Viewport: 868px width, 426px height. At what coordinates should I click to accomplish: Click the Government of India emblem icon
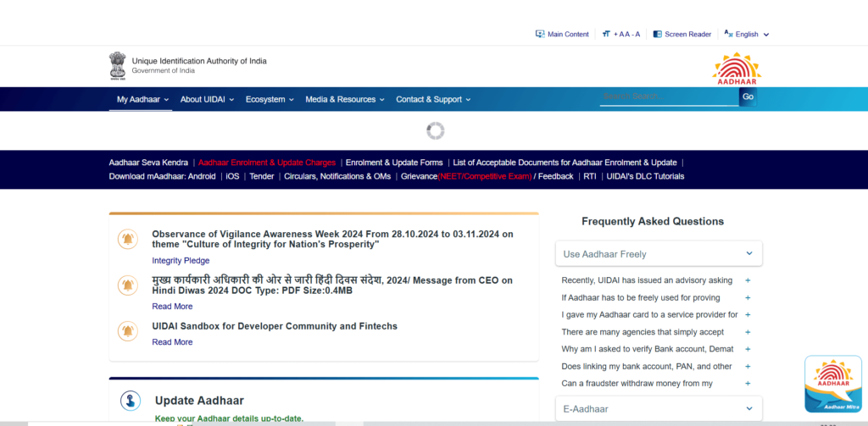(117, 66)
